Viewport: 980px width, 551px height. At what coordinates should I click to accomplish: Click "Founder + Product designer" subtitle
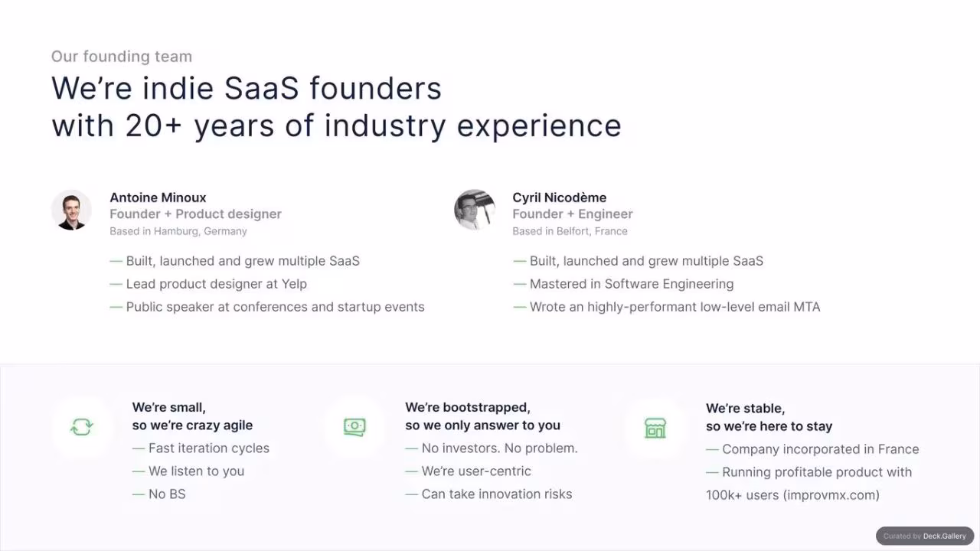click(x=195, y=214)
